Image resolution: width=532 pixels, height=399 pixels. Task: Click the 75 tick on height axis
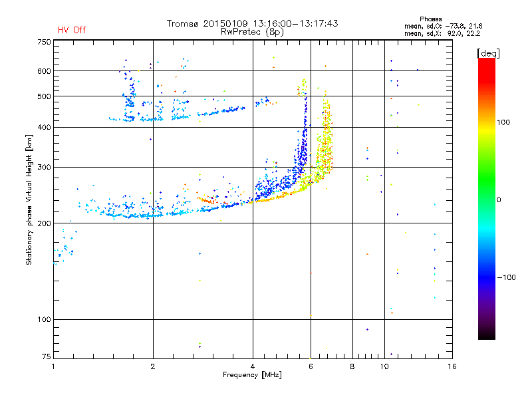[46, 357]
